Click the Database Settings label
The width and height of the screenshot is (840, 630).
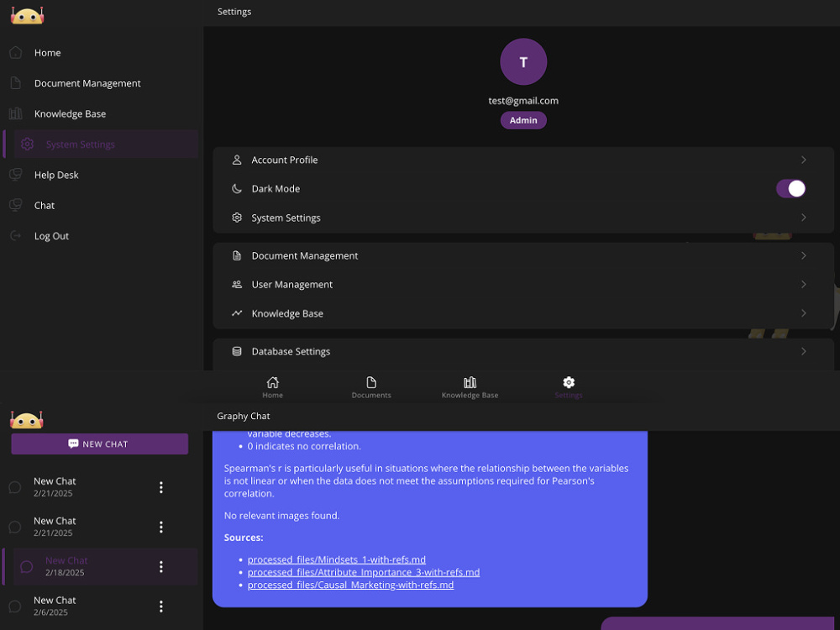(x=291, y=351)
